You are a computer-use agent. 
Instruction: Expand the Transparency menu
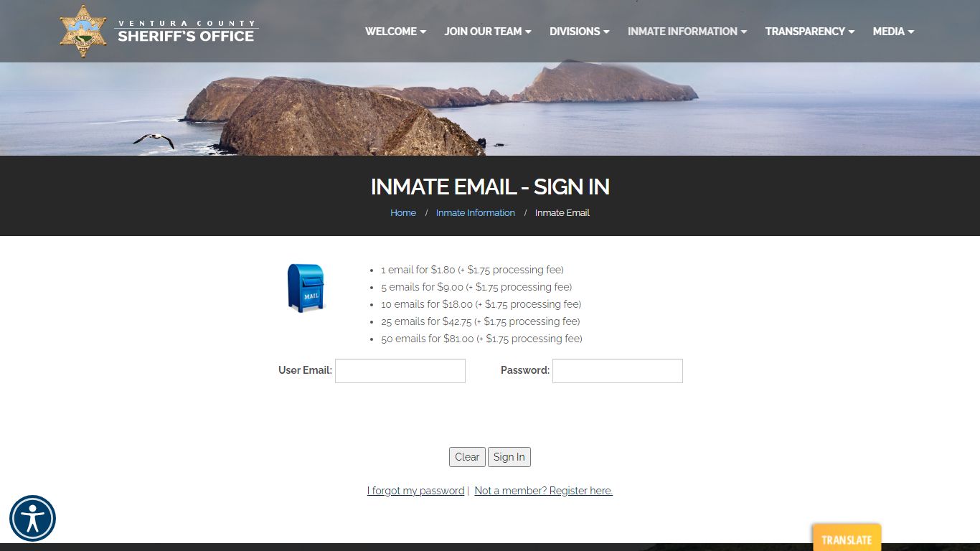click(x=810, y=32)
